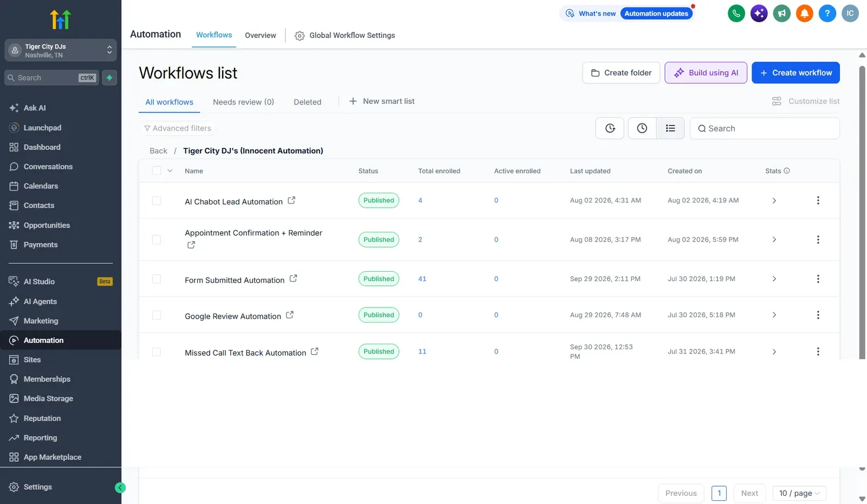Screen dimensions: 867x504
Task: Select the Google Review Automation checkbox
Action: tap(157, 315)
